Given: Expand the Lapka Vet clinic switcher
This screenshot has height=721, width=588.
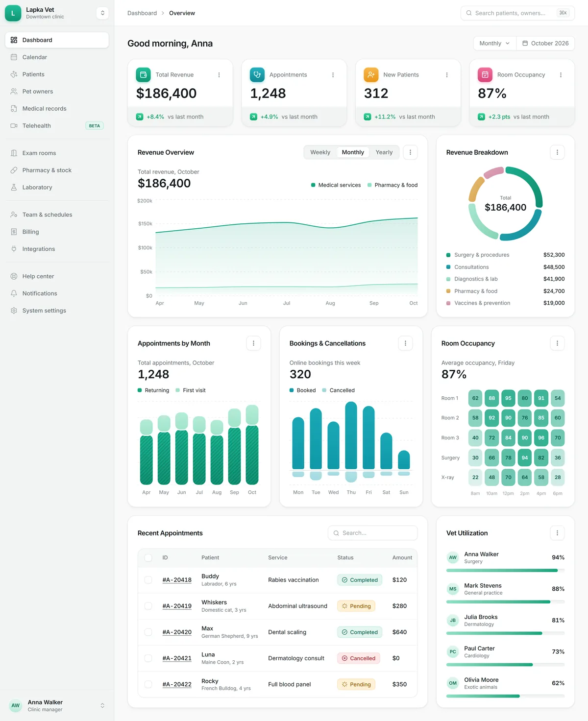Looking at the screenshot, I should point(102,13).
